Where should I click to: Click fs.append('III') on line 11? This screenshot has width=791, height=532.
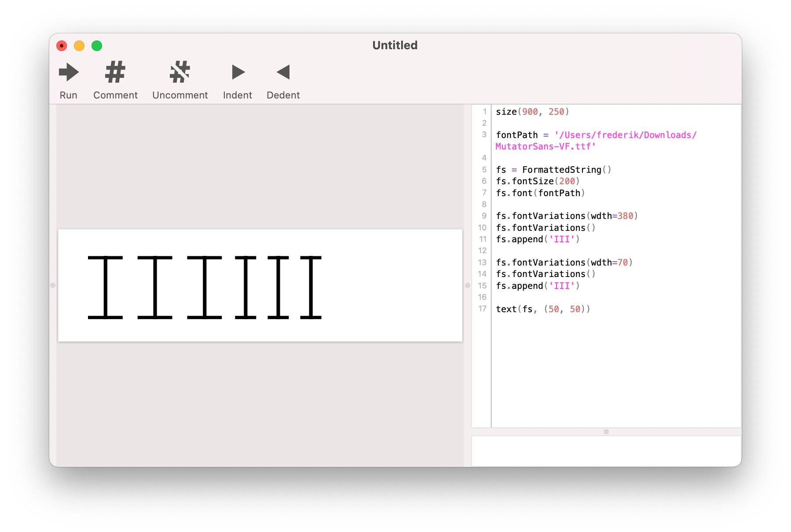pyautogui.click(x=538, y=239)
